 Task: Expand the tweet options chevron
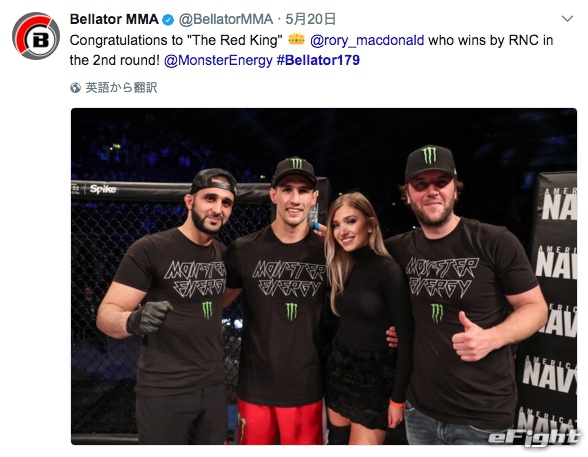pyautogui.click(x=567, y=18)
